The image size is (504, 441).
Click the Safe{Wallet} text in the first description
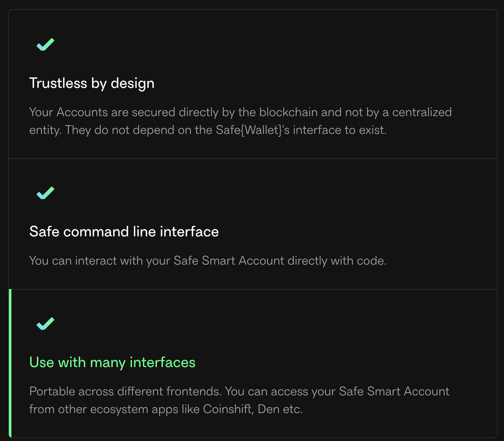[249, 130]
